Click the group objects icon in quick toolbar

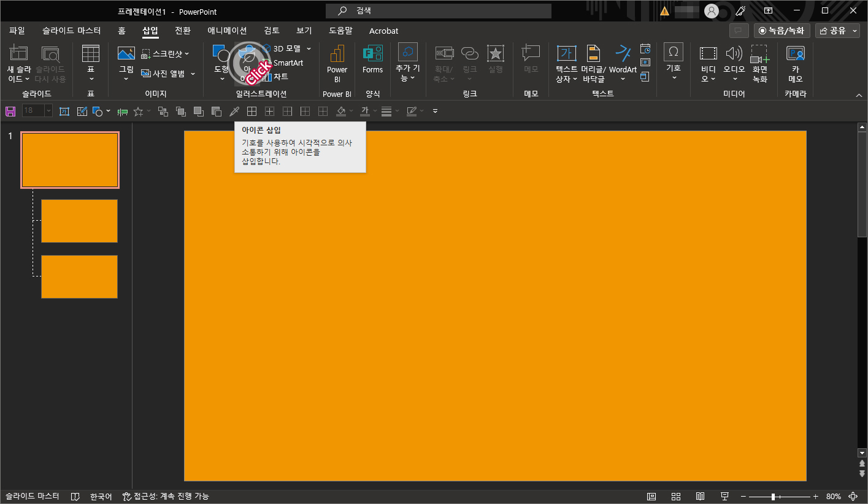point(163,111)
